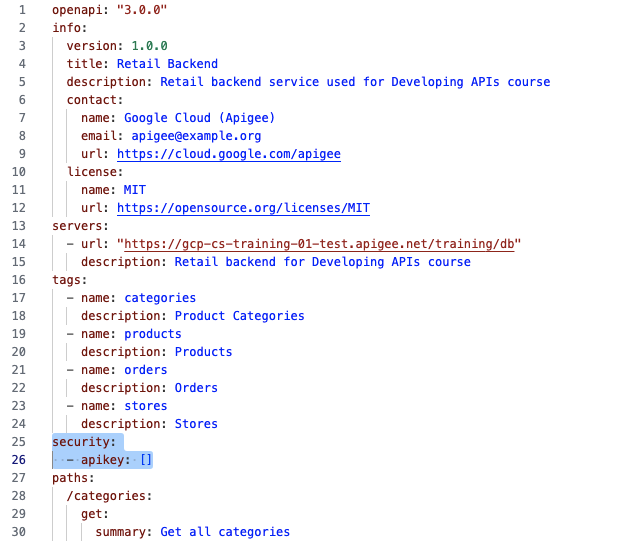Screen dimensions: 639x541
Task: Click the servers: key
Action: tap(80, 226)
